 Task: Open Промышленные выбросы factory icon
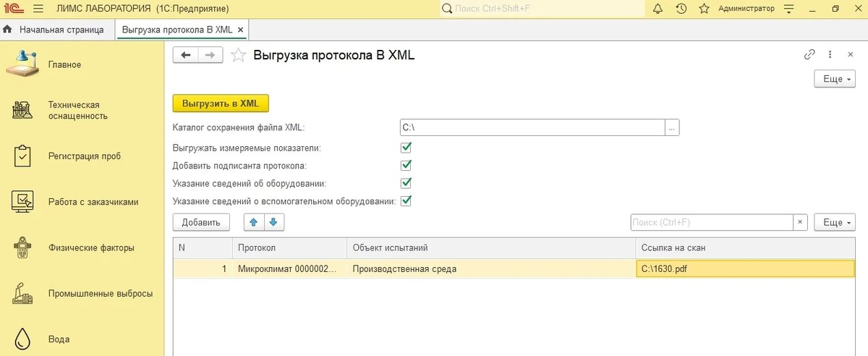pos(23,293)
